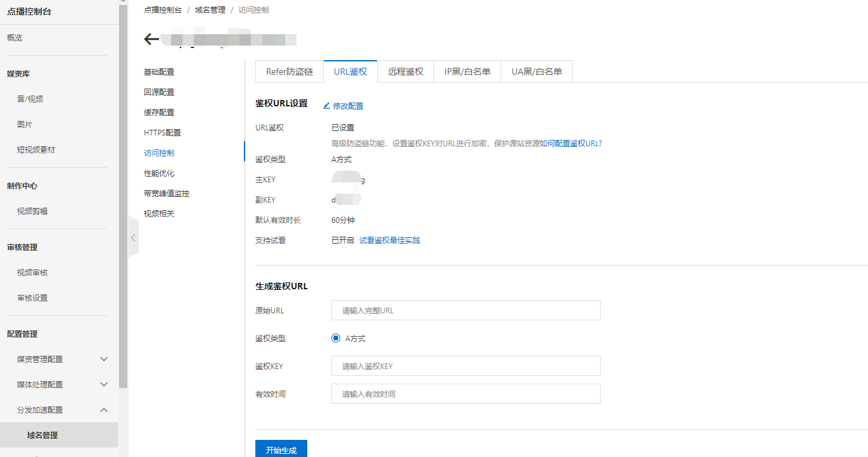Switch to the URL鉴权 tab
The width and height of the screenshot is (868, 457).
coord(350,72)
